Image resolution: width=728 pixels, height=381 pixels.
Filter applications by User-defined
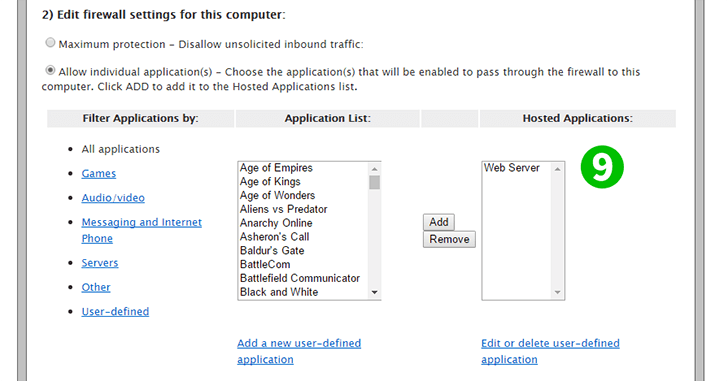coord(115,312)
